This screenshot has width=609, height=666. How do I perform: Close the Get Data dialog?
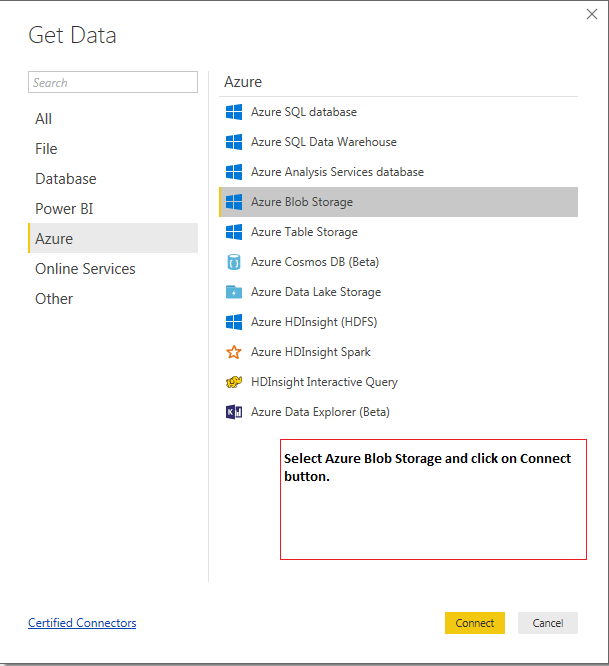(x=592, y=14)
